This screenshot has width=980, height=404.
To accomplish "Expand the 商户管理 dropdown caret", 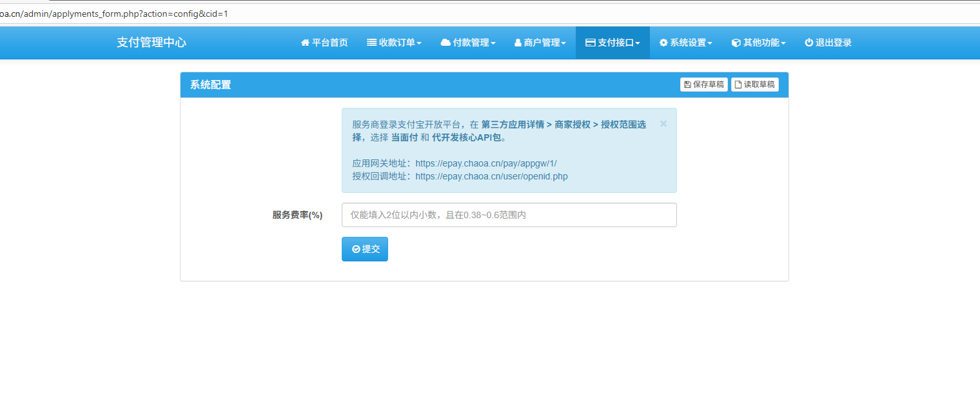I will tap(563, 43).
